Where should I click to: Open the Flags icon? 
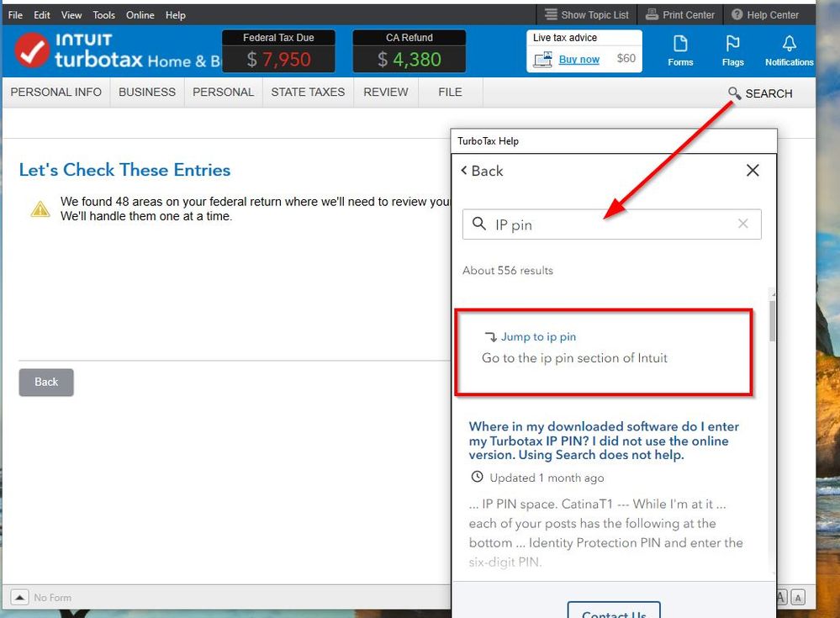pyautogui.click(x=732, y=51)
